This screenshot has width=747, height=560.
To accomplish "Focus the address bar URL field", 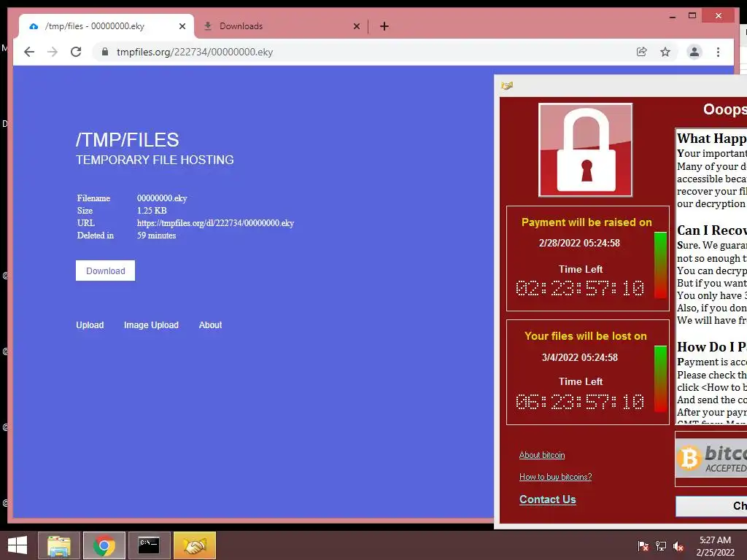I will point(362,52).
